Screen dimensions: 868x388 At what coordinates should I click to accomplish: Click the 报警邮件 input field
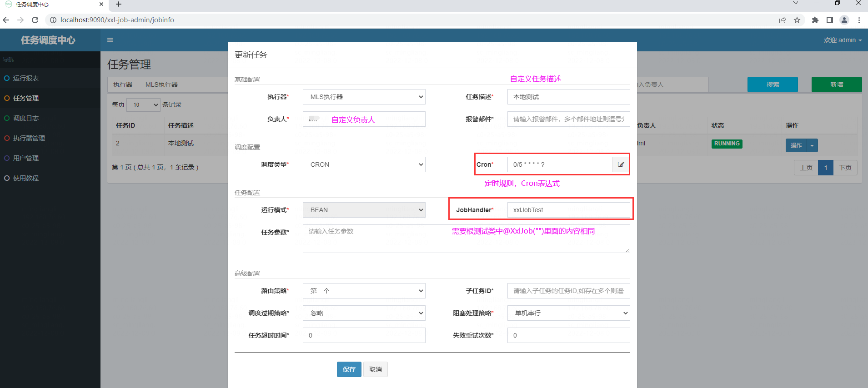tap(569, 119)
